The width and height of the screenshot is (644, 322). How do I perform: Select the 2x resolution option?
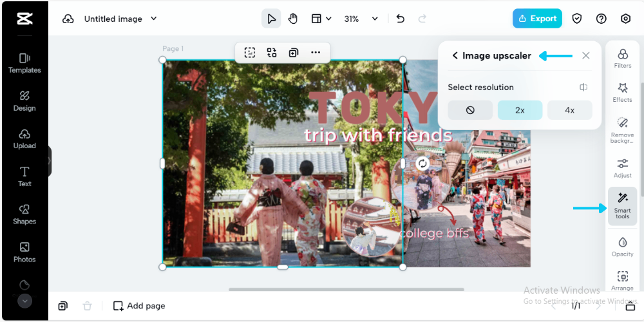[x=520, y=110]
